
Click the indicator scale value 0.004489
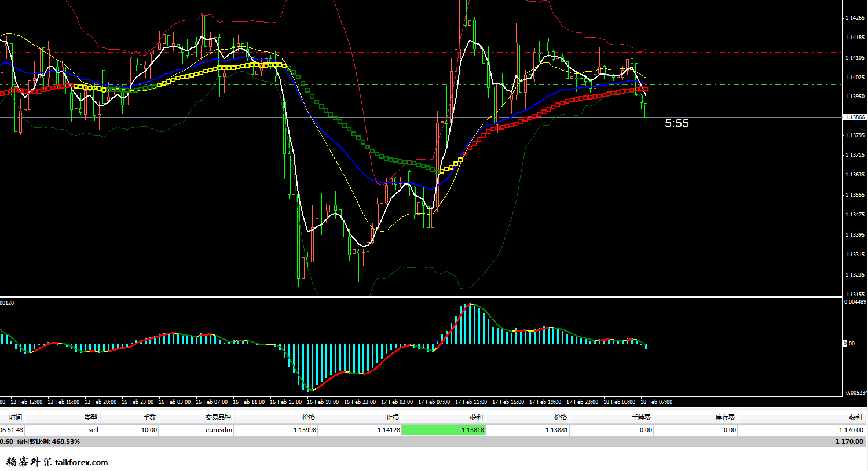[855, 302]
